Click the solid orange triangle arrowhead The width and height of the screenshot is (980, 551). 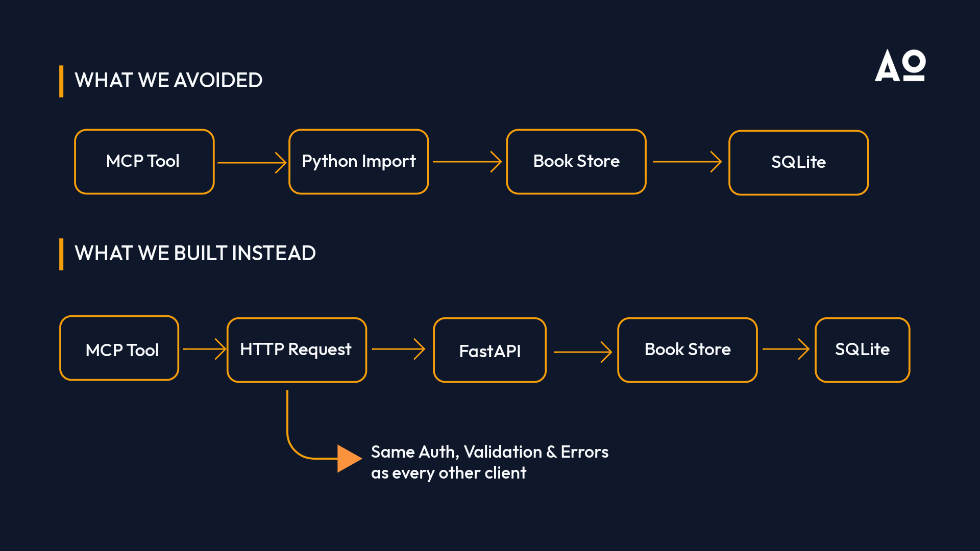[x=350, y=458]
